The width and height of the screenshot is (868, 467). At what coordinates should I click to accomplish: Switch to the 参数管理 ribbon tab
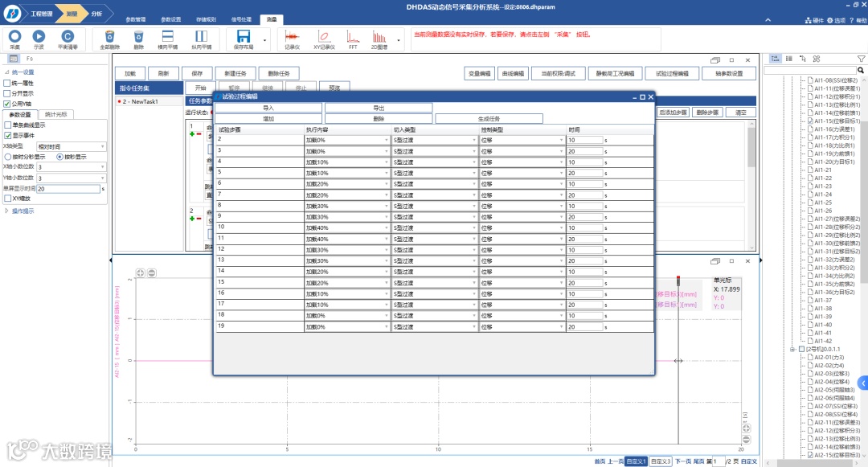pyautogui.click(x=136, y=19)
